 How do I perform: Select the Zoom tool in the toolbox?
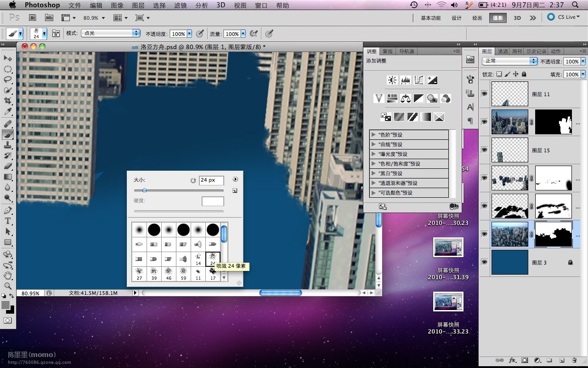tap(8, 286)
